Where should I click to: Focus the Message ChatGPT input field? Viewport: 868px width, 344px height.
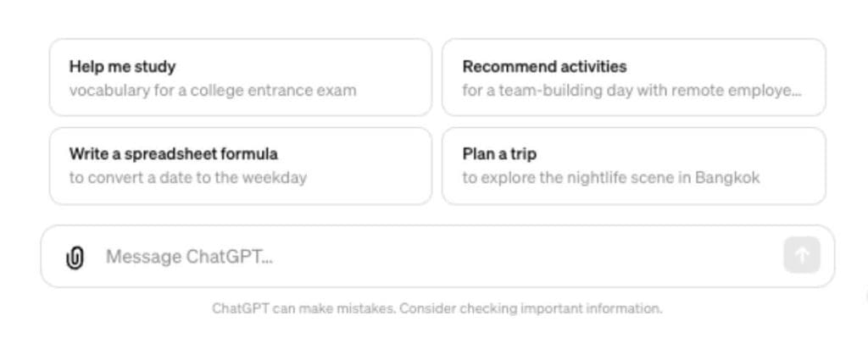pyautogui.click(x=424, y=257)
